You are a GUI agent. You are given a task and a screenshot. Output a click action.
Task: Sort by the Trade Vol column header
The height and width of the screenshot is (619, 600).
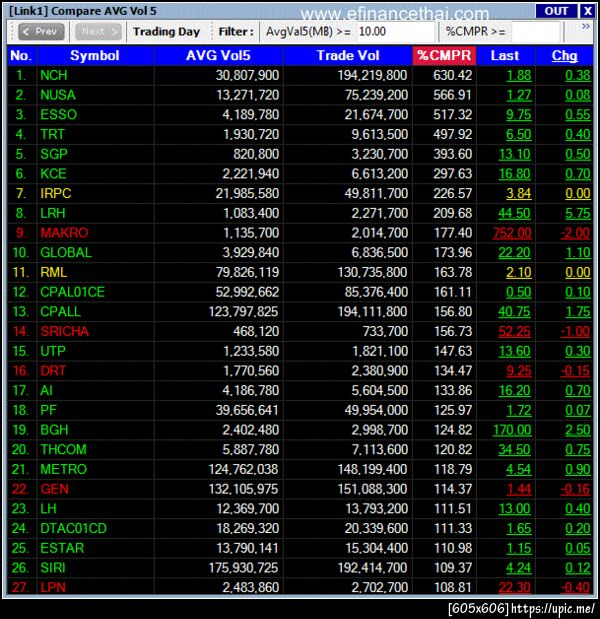coord(348,56)
